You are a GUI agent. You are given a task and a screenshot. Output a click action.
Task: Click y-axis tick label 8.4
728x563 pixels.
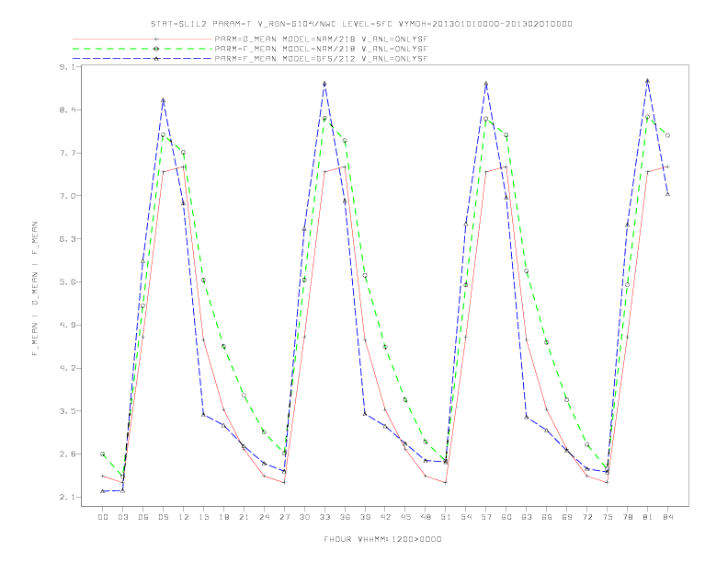[x=66, y=110]
